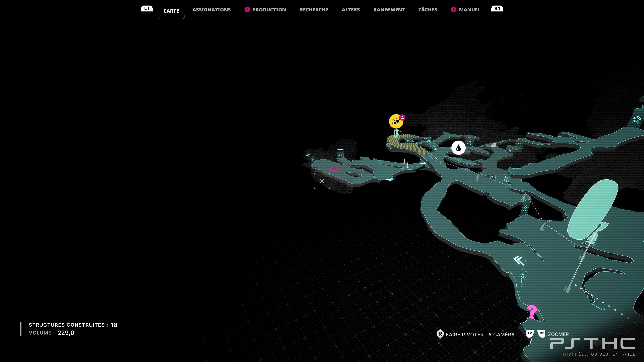Select the pink oval marker on the map
644x362 pixels.
tap(335, 169)
